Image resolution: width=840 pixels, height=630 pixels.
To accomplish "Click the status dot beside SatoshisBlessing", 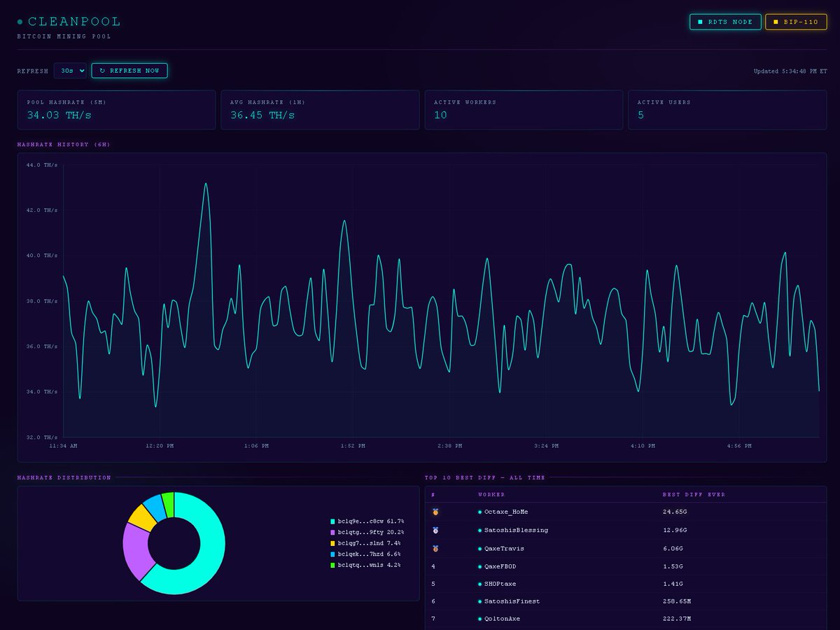I will pos(480,531).
